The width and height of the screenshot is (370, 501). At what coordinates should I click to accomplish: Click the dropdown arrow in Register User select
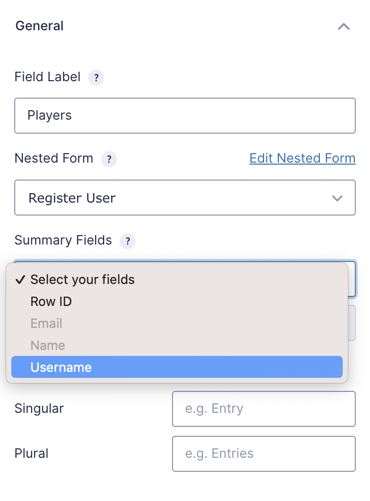coord(337,198)
